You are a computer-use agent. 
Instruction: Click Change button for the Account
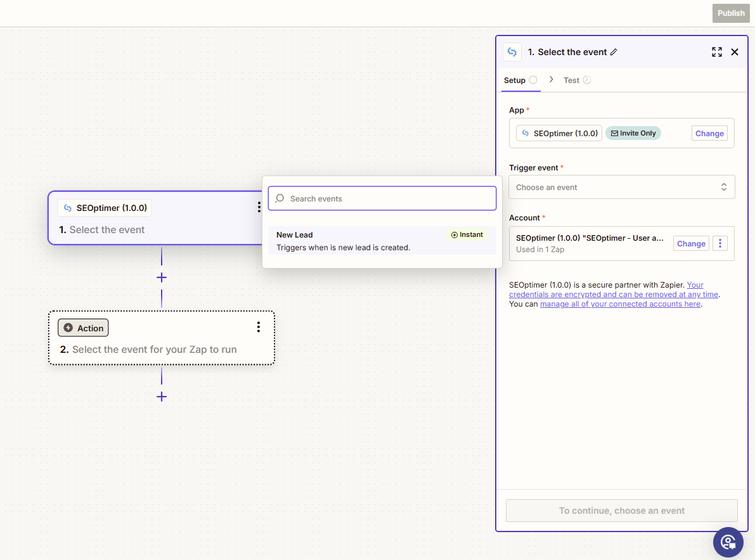(x=690, y=243)
